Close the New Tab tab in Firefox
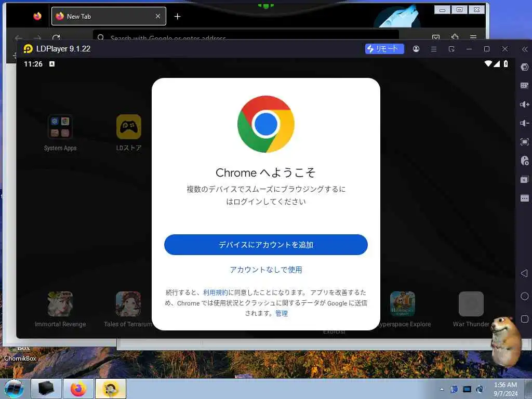 coord(158,16)
